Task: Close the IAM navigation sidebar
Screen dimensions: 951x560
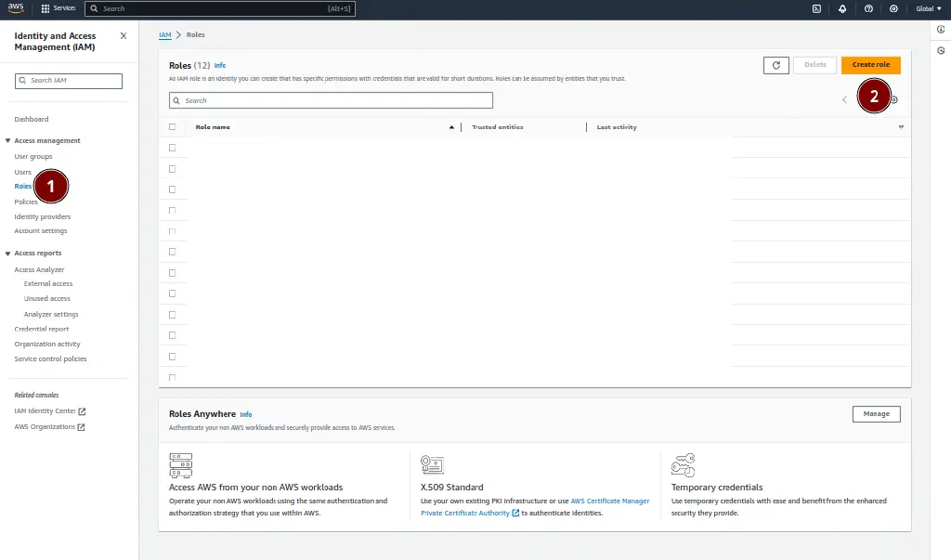Action: point(124,36)
